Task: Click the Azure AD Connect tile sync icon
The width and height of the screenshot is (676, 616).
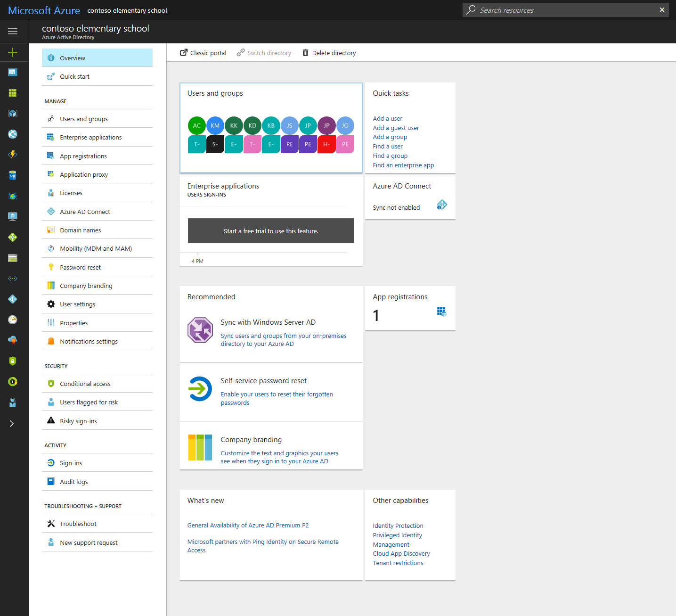Action: [x=441, y=205]
